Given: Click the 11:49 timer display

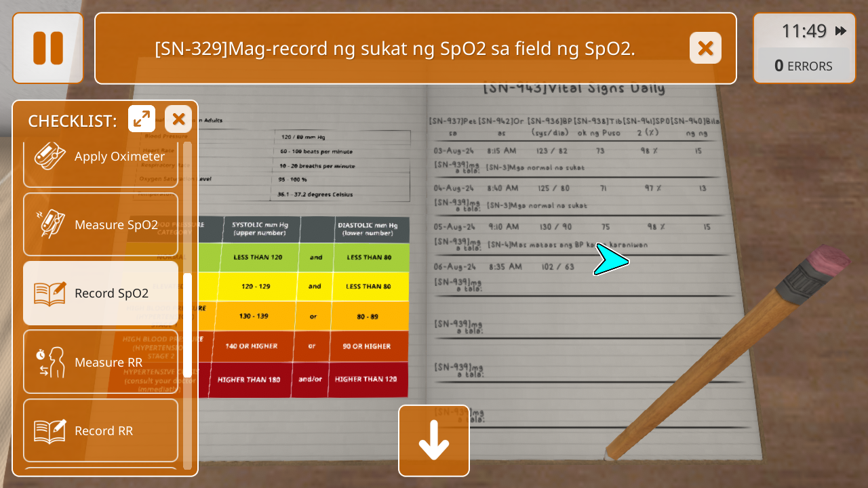Looking at the screenshot, I should (804, 31).
